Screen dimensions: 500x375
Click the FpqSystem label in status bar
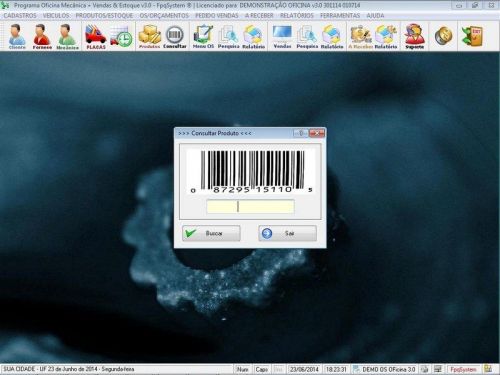(463, 369)
